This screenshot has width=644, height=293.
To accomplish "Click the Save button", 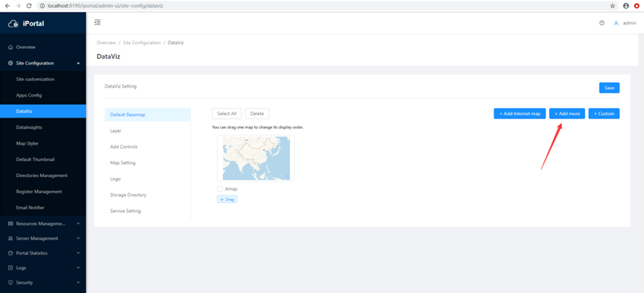I will tap(609, 88).
